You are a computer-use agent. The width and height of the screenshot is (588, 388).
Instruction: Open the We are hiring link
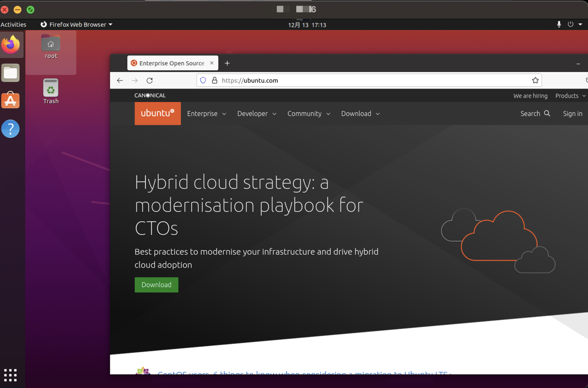coord(530,96)
